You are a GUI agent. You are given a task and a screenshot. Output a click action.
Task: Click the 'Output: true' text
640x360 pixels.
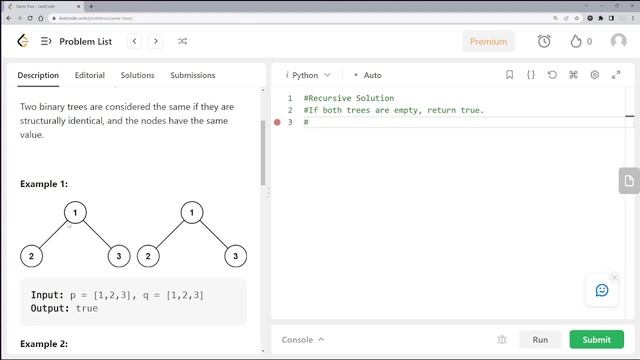click(x=64, y=308)
